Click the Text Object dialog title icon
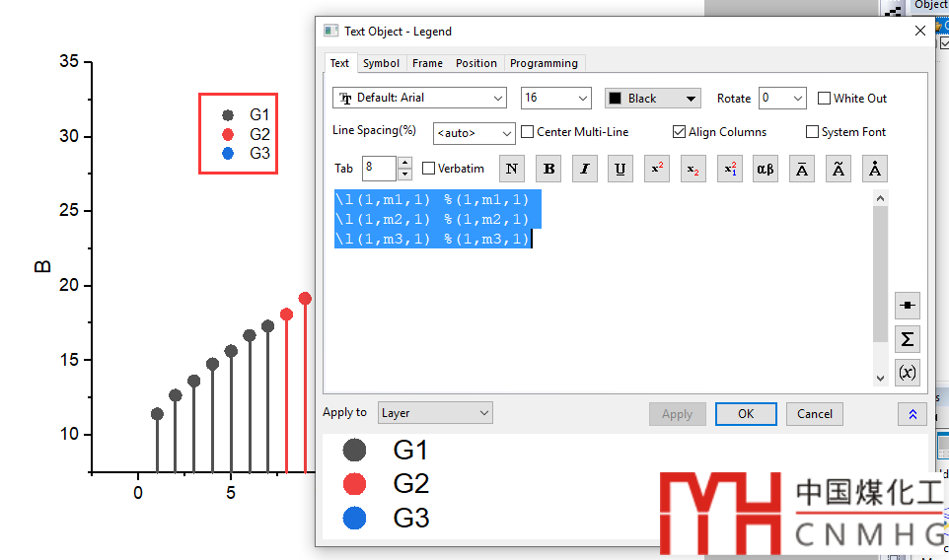This screenshot has width=949, height=560. (330, 31)
